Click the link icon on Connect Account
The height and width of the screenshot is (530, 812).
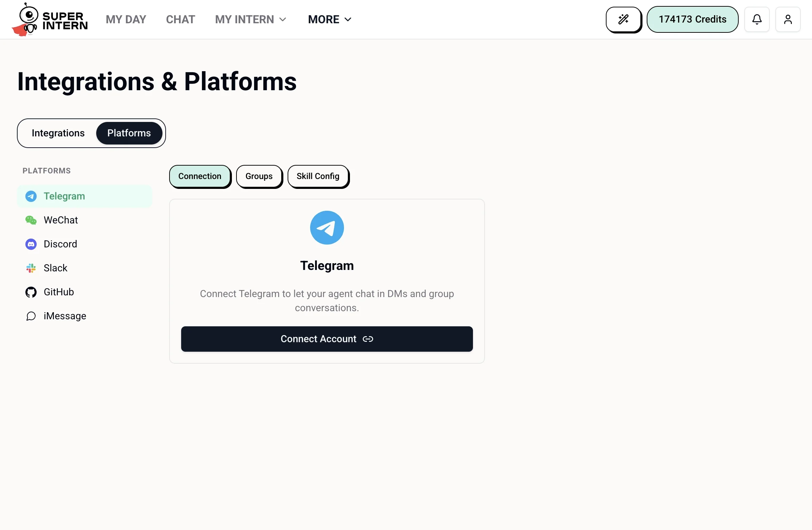(x=368, y=339)
